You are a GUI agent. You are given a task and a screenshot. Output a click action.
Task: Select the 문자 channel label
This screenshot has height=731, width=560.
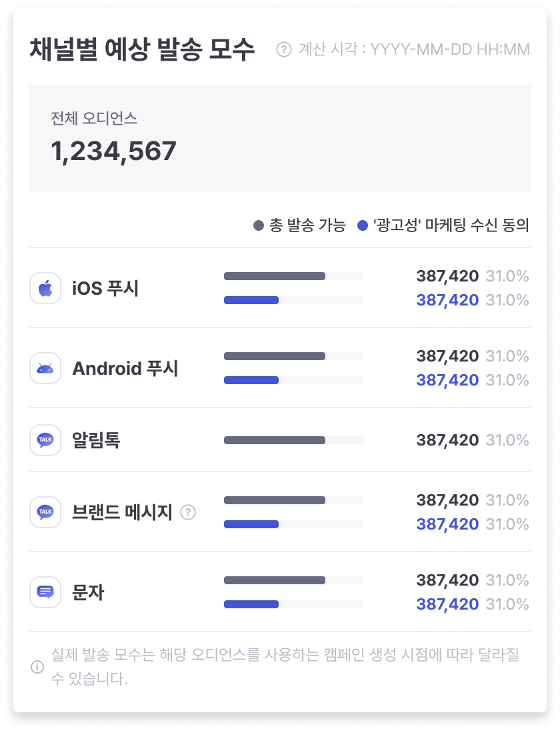click(x=88, y=592)
